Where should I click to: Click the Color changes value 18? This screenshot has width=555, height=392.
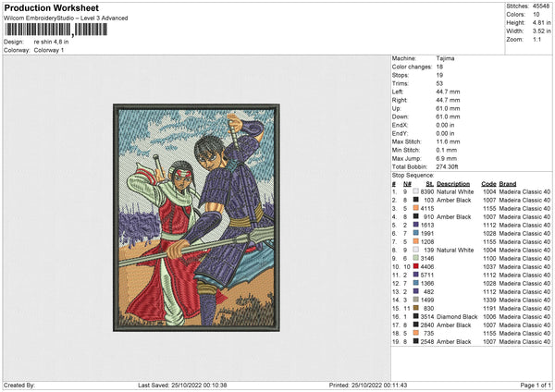coord(439,67)
